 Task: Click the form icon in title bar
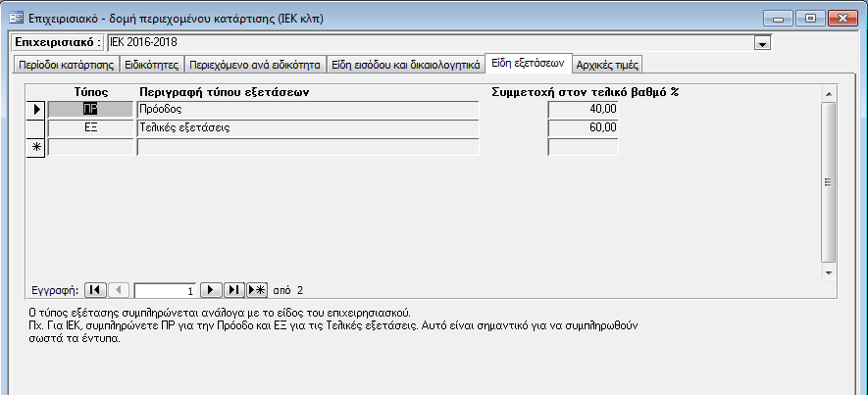click(15, 19)
